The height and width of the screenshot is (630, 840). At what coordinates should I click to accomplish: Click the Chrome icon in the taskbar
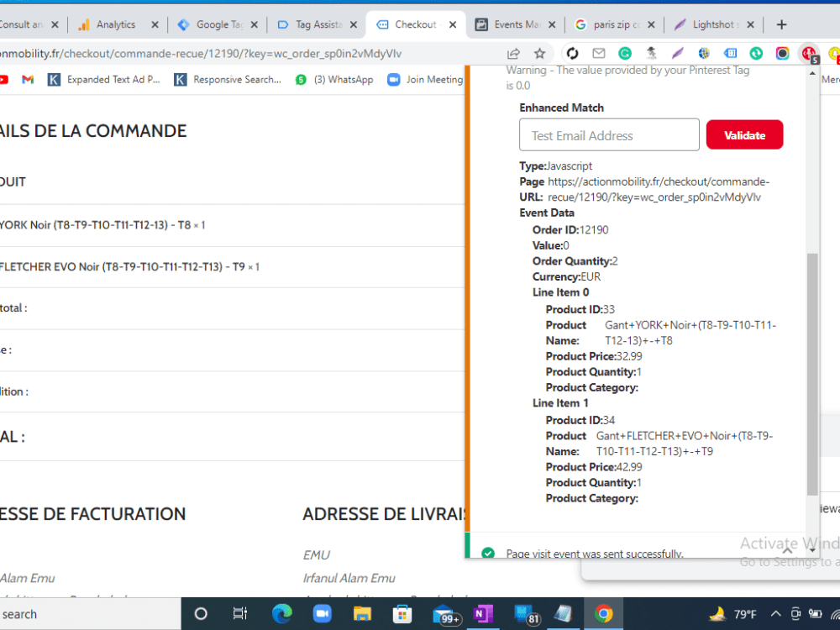tap(603, 614)
